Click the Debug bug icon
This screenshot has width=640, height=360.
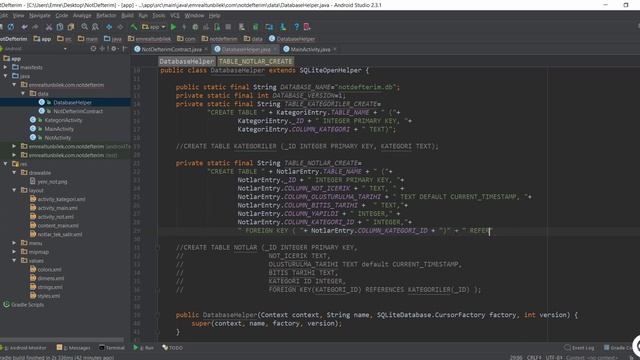click(195, 27)
